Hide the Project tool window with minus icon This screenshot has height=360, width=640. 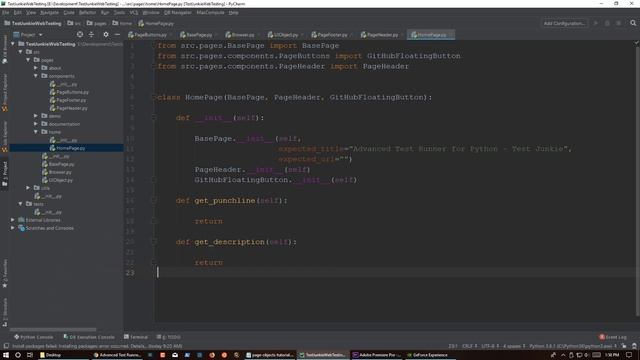[118, 35]
